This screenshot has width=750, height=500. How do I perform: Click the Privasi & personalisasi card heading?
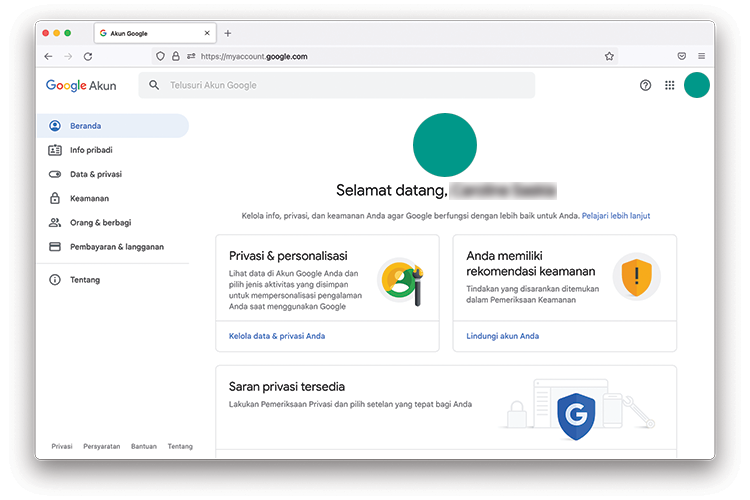coord(288,256)
